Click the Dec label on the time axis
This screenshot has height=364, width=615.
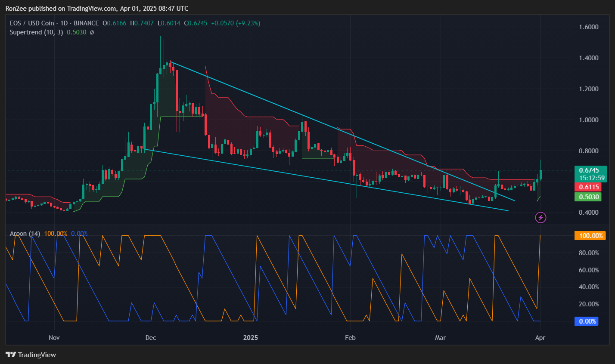point(151,338)
